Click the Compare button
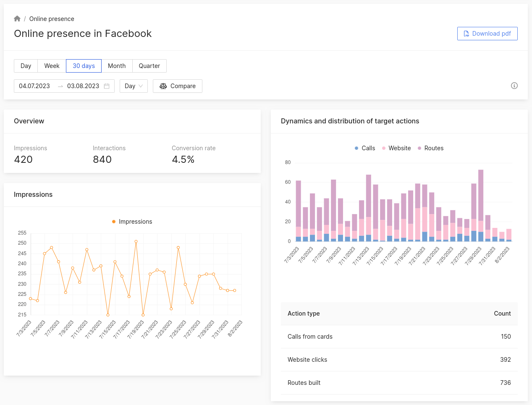The height and width of the screenshot is (405, 532). coord(178,86)
